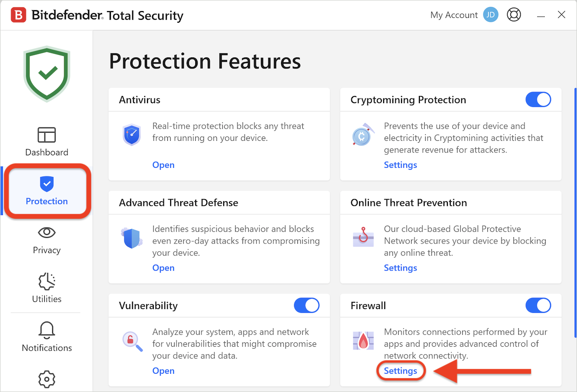Click the Vulnerability magnifier lock icon

[x=131, y=341]
